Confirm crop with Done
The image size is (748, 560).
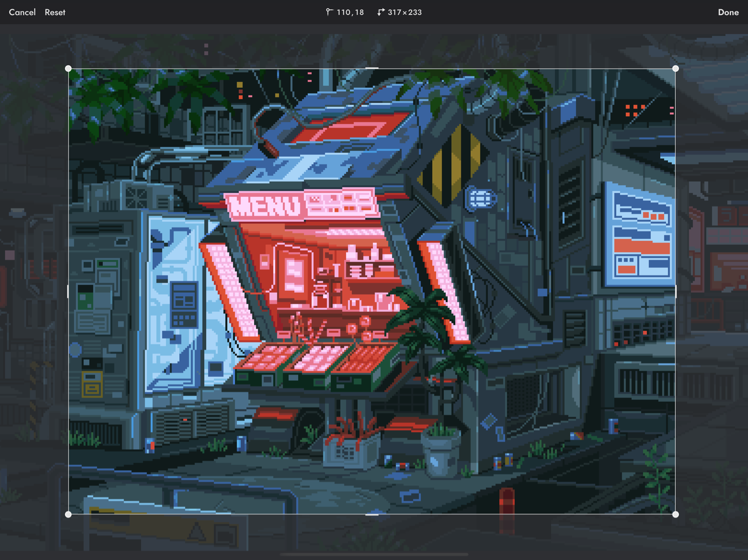(728, 12)
